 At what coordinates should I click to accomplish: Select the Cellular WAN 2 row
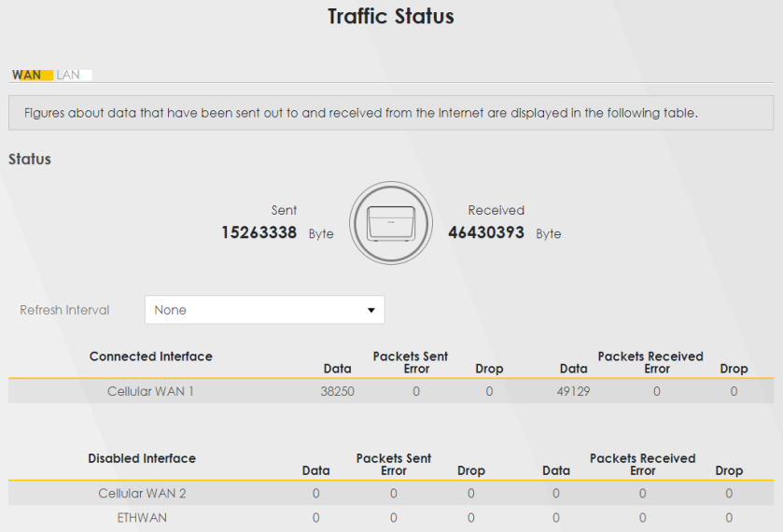142,493
